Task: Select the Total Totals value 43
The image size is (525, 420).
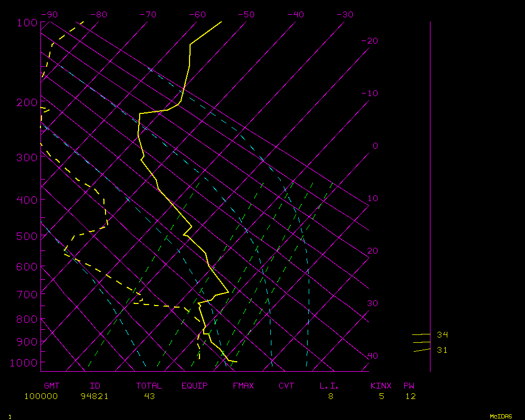Action: click(149, 396)
